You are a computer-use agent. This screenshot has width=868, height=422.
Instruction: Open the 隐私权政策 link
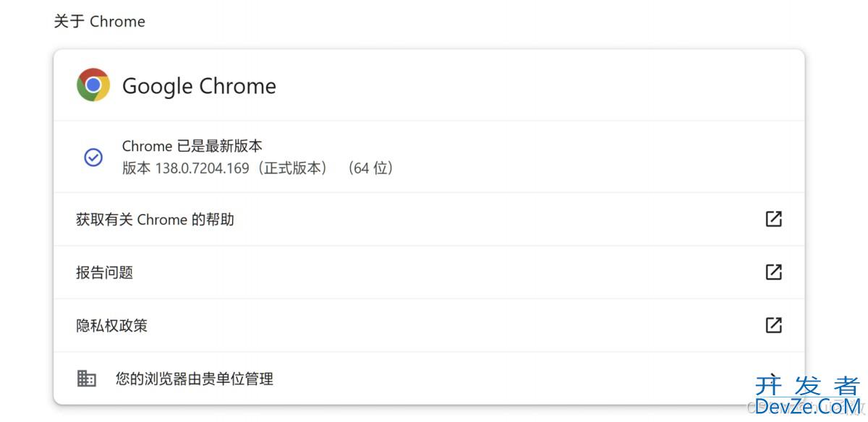point(429,325)
